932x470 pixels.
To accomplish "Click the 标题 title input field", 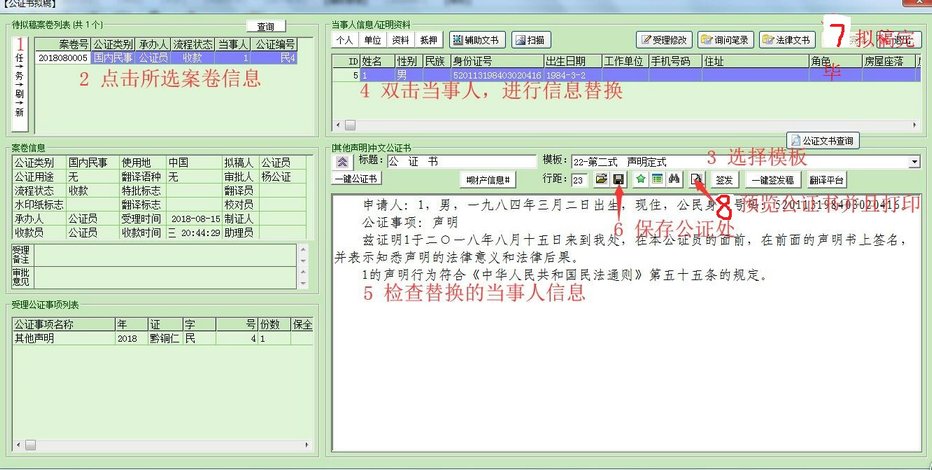I will click(x=461, y=162).
